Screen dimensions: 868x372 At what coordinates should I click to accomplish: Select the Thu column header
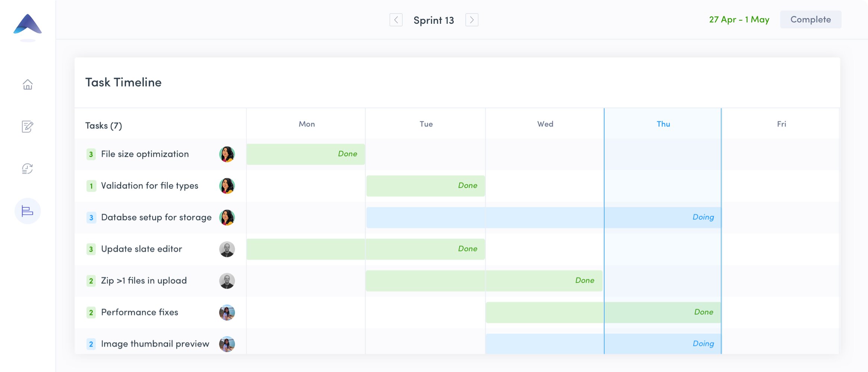pos(663,124)
